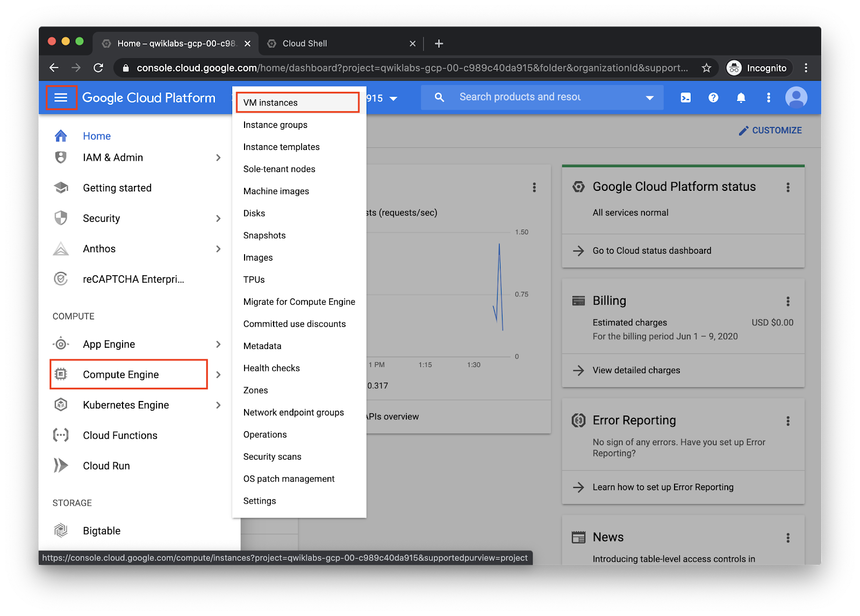
Task: Expand the search bar dropdown arrow
Action: pos(649,98)
